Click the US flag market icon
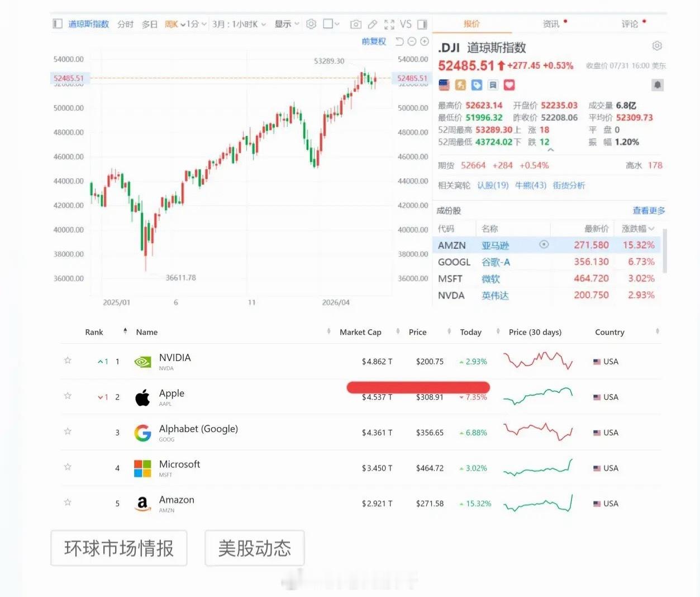700x597 pixels. coord(444,85)
